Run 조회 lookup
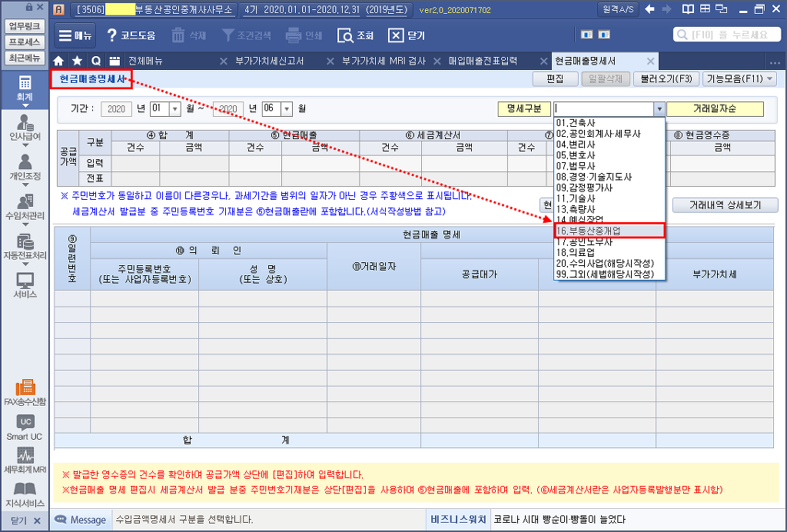The image size is (787, 532). pyautogui.click(x=356, y=35)
